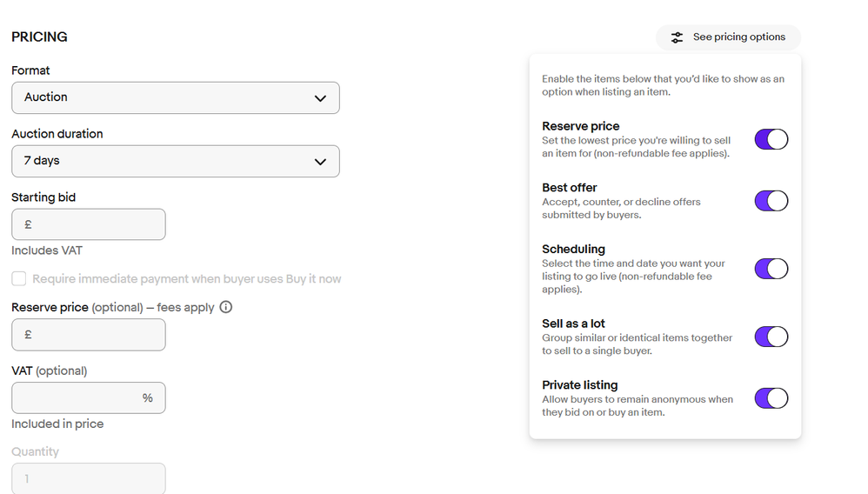
Task: Expand the Auction duration 7 days dropdown
Action: 175,162
